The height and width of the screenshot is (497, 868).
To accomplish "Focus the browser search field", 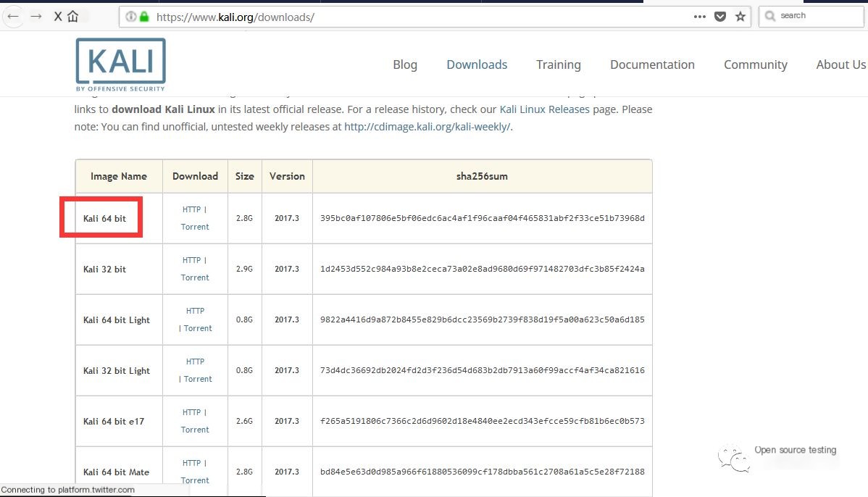I will coord(811,16).
